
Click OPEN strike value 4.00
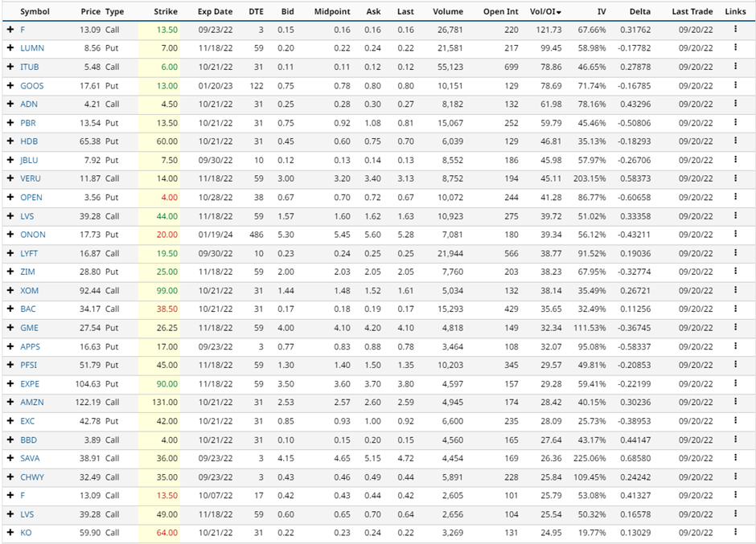pos(169,198)
